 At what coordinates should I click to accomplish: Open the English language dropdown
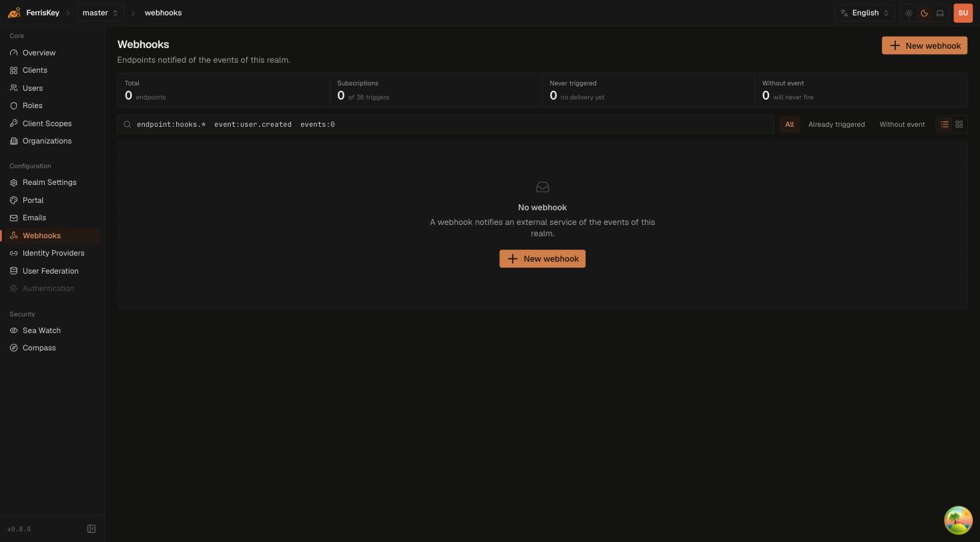865,13
